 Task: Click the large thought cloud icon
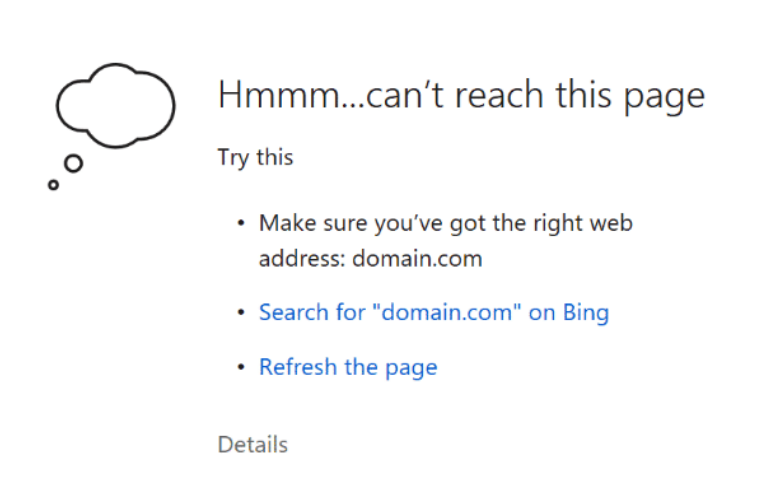coord(116,105)
